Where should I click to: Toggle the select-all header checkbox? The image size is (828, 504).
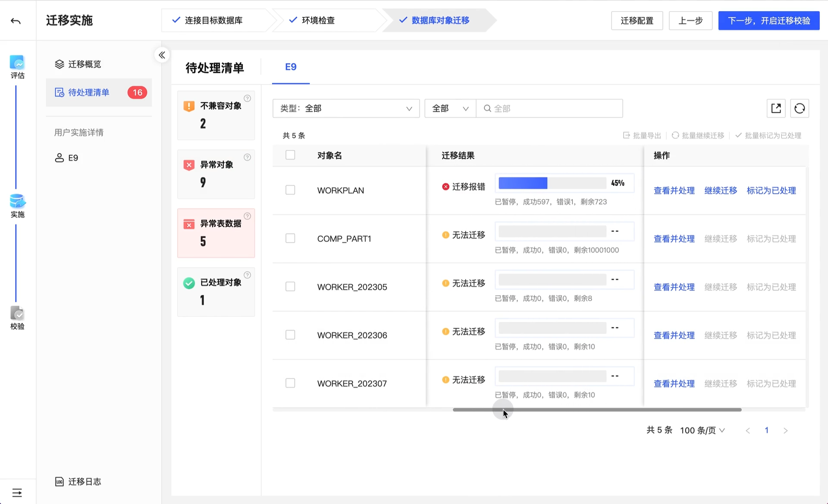pyautogui.click(x=290, y=155)
